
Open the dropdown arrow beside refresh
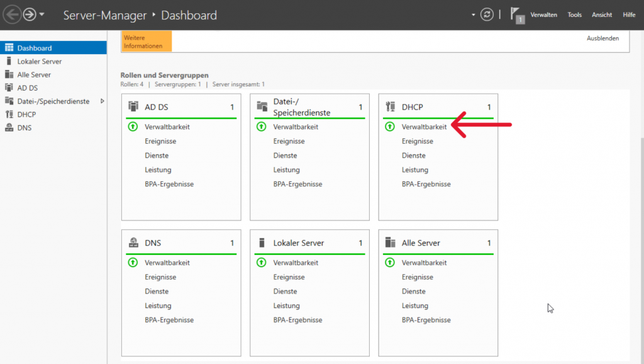474,14
